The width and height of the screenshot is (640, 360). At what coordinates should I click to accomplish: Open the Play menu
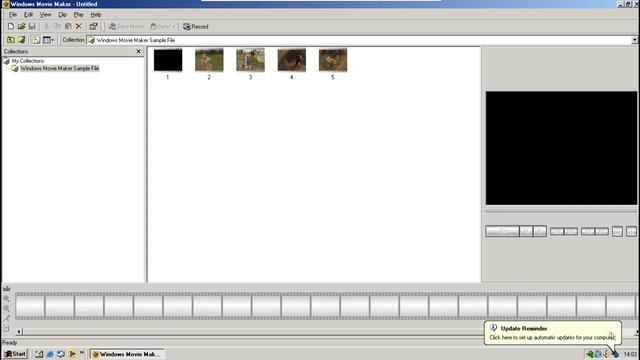point(78,15)
